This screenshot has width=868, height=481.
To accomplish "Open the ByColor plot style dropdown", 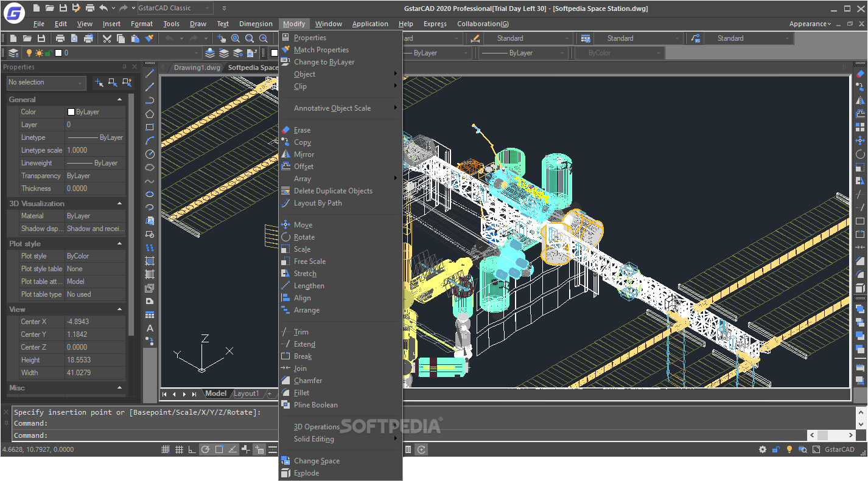I will 618,53.
